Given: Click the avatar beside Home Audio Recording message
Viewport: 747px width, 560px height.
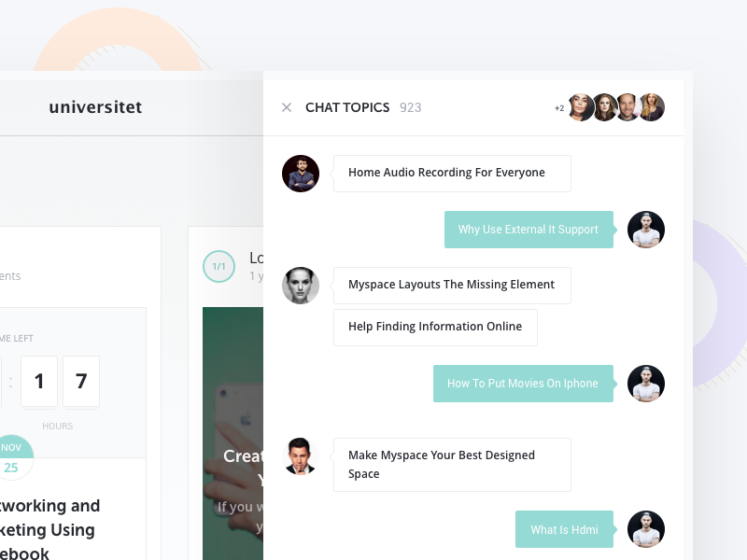Looking at the screenshot, I should click(301, 174).
